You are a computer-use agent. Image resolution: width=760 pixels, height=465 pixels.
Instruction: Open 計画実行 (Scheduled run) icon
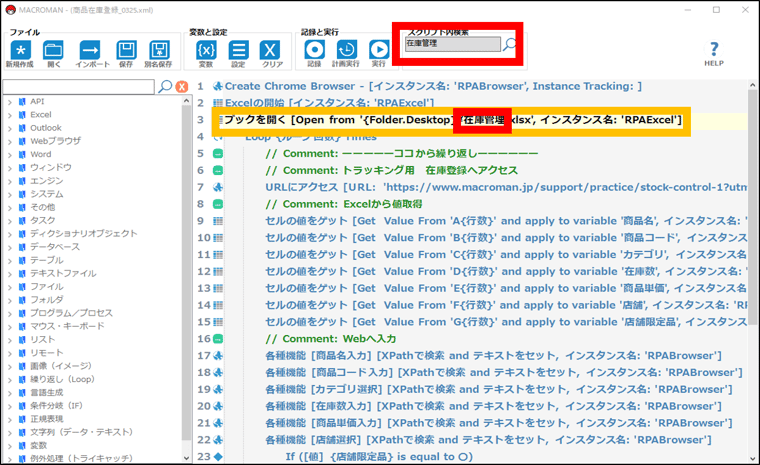(346, 50)
